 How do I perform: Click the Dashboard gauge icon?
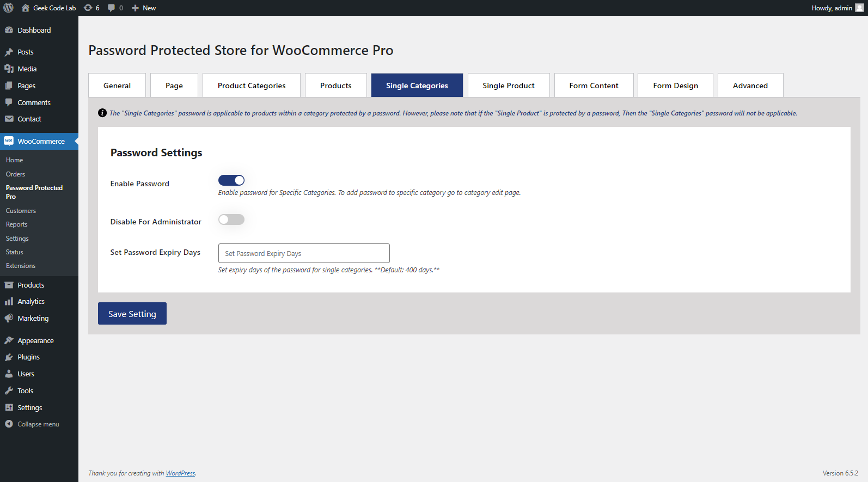coord(9,30)
